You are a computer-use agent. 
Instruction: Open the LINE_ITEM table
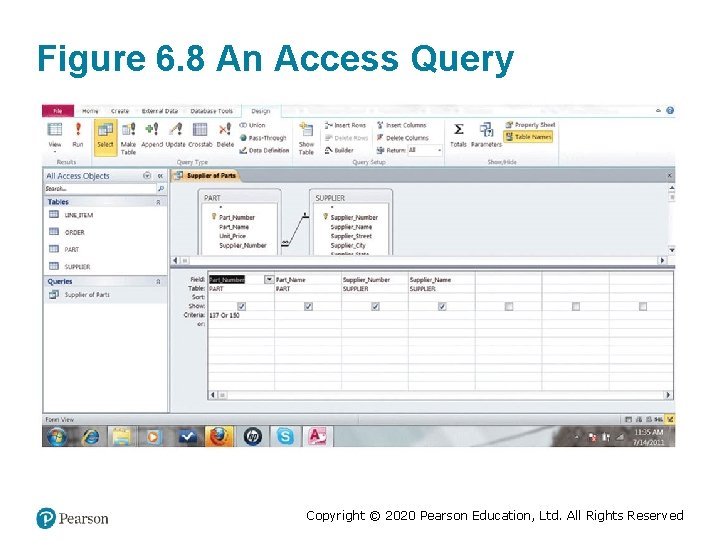tap(79, 215)
